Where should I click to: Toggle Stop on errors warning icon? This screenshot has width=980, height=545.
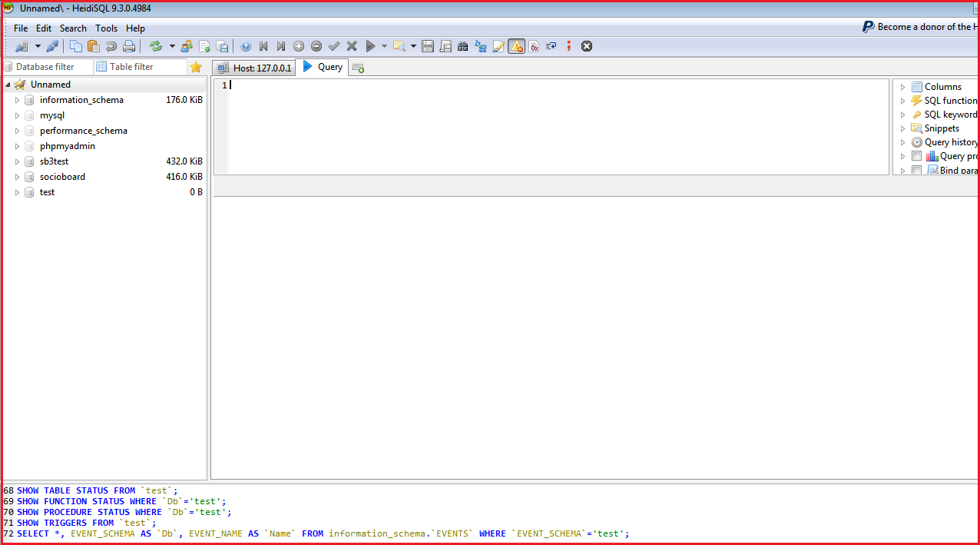(x=516, y=46)
